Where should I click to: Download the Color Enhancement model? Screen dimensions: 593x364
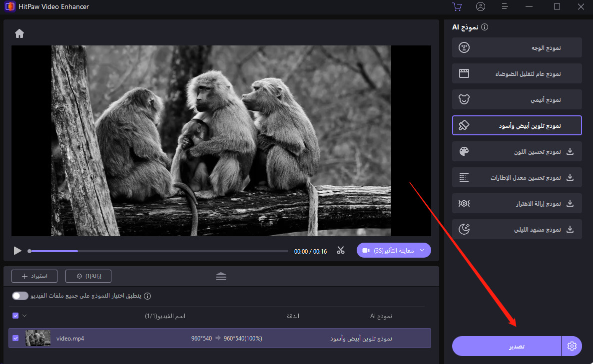[570, 151]
